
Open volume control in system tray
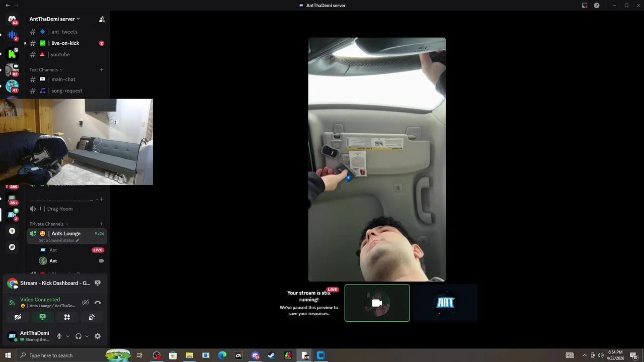tap(601, 355)
